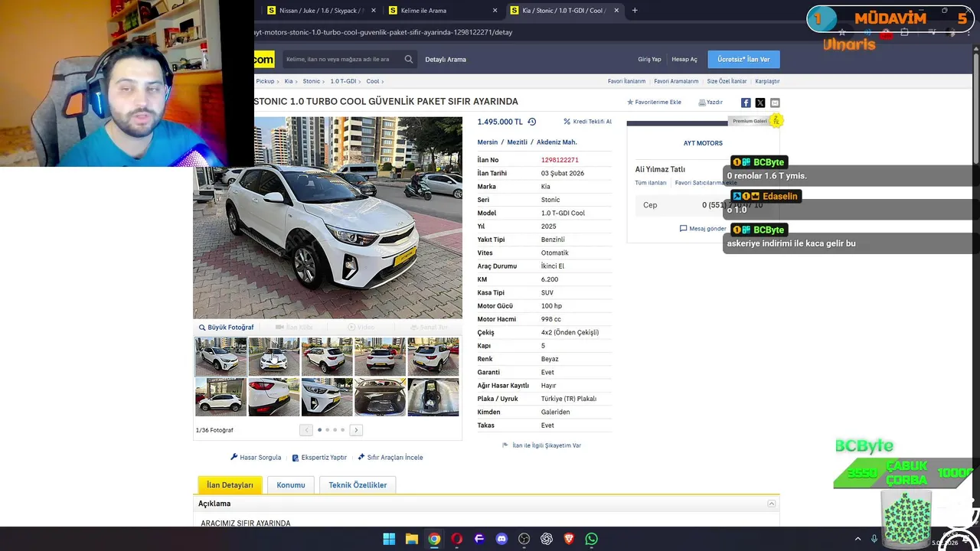Share the listing on X
Image resolution: width=980 pixels, height=551 pixels.
pos(760,103)
